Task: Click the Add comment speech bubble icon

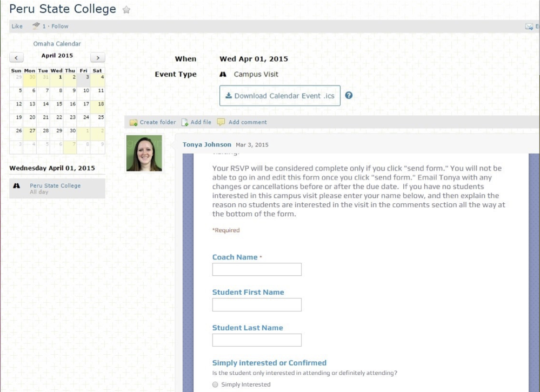Action: click(x=221, y=122)
